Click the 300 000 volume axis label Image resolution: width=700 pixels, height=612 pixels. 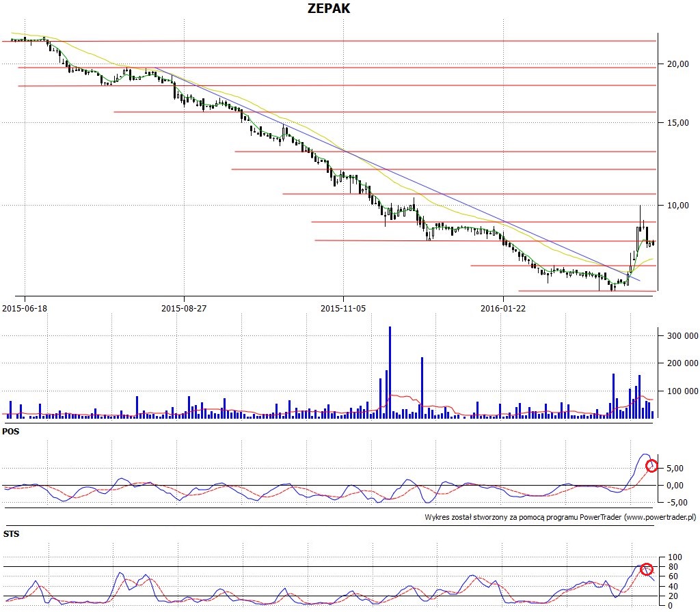[682, 336]
